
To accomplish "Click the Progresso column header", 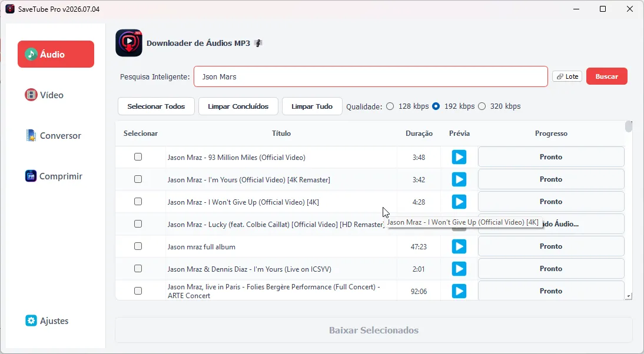I will [551, 133].
